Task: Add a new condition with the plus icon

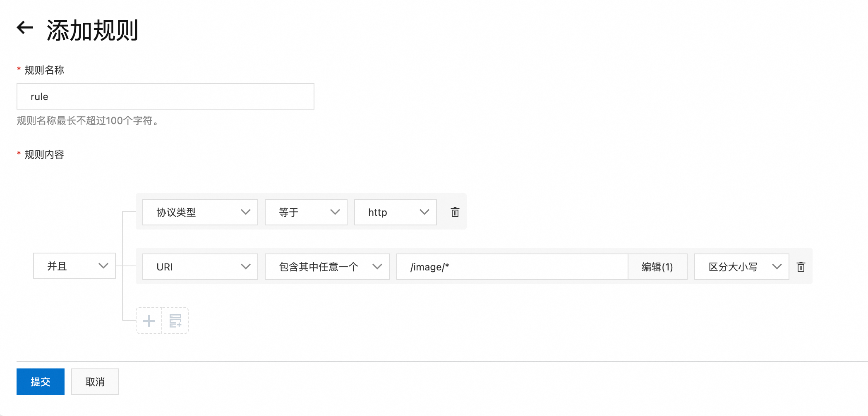Action: pos(149,320)
